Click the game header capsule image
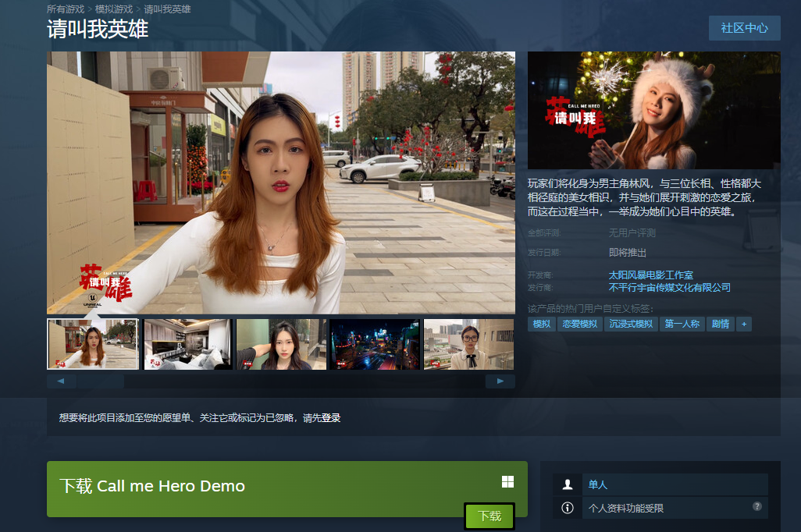The width and height of the screenshot is (801, 532). click(x=654, y=110)
